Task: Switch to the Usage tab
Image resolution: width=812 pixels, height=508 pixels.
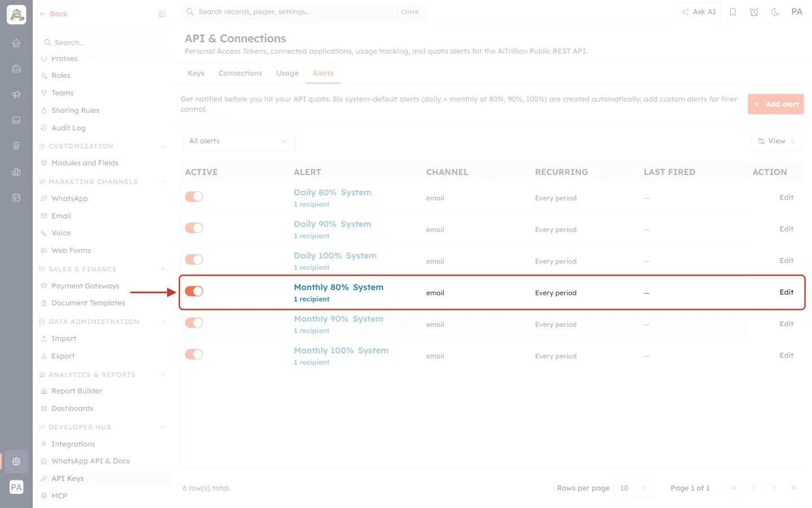Action: [288, 73]
